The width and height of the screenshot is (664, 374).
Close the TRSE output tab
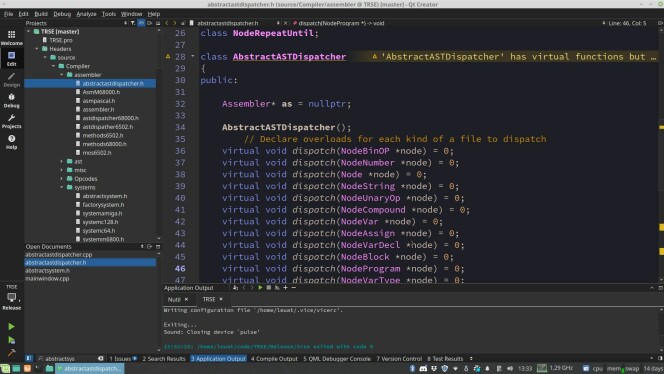click(x=221, y=299)
